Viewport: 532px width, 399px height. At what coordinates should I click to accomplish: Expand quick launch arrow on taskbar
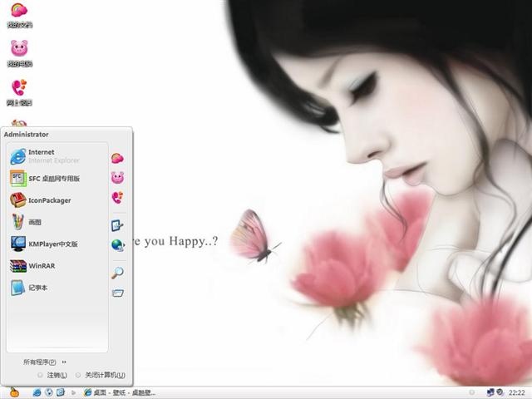point(73,392)
